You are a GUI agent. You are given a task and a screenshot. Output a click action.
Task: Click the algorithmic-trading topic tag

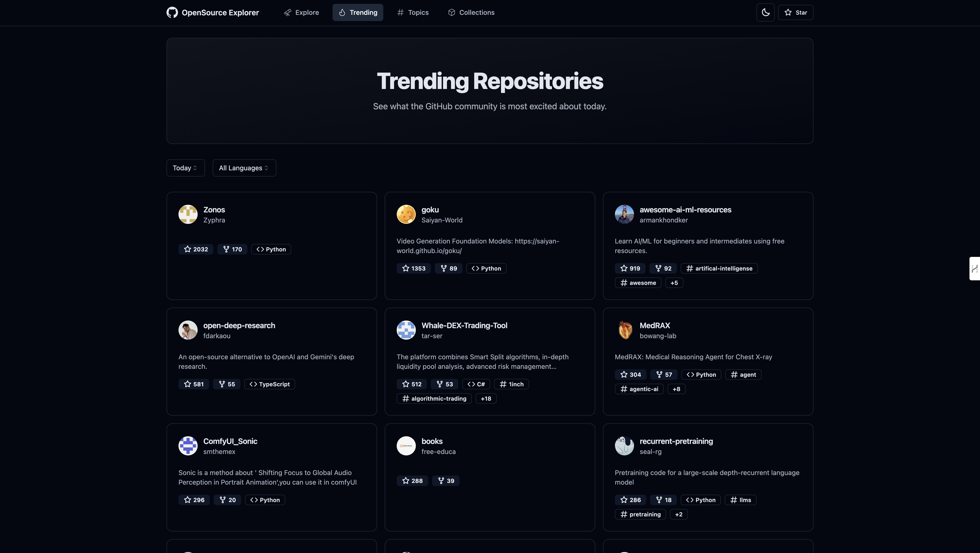click(x=434, y=398)
